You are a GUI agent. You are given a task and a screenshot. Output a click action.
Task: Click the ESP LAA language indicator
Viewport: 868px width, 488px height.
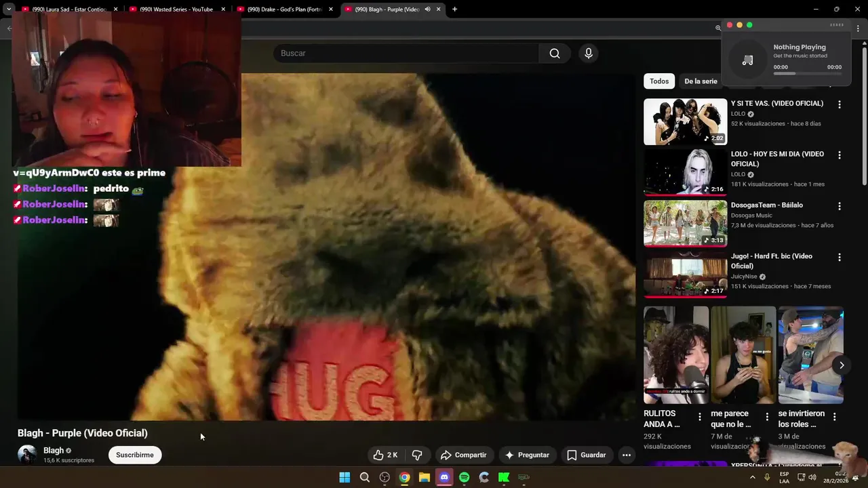784,477
